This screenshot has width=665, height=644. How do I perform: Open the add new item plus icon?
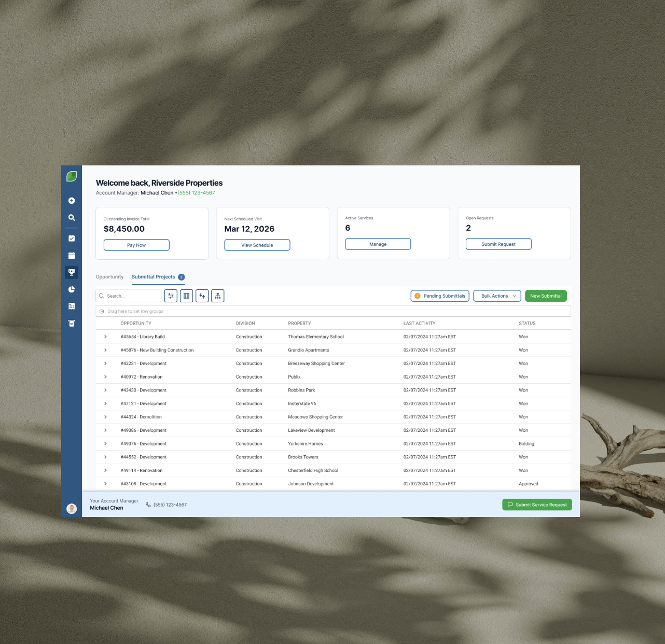[72, 201]
